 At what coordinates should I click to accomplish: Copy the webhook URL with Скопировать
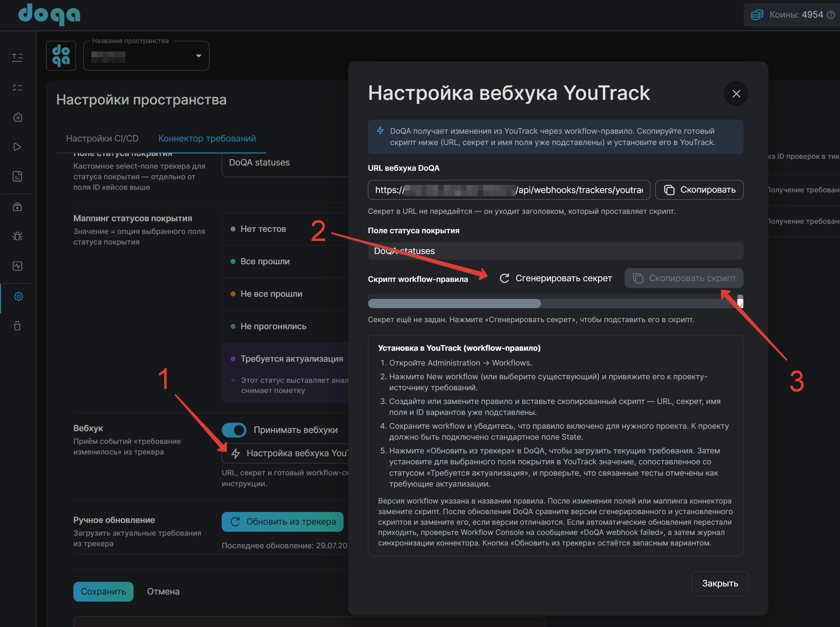pyautogui.click(x=699, y=190)
